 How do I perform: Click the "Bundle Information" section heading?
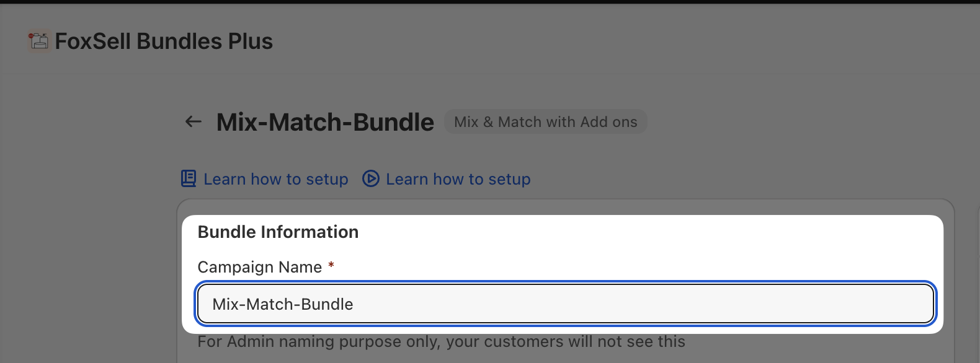pyautogui.click(x=278, y=231)
